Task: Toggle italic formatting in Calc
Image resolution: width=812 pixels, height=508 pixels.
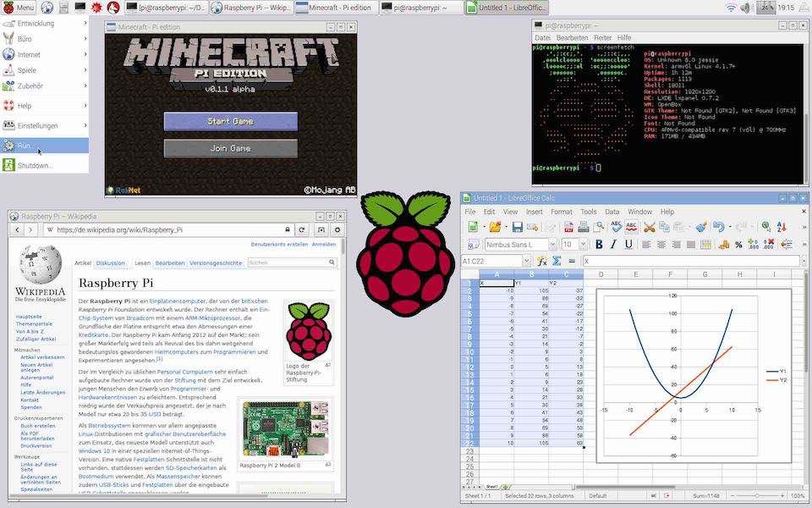Action: coord(613,245)
